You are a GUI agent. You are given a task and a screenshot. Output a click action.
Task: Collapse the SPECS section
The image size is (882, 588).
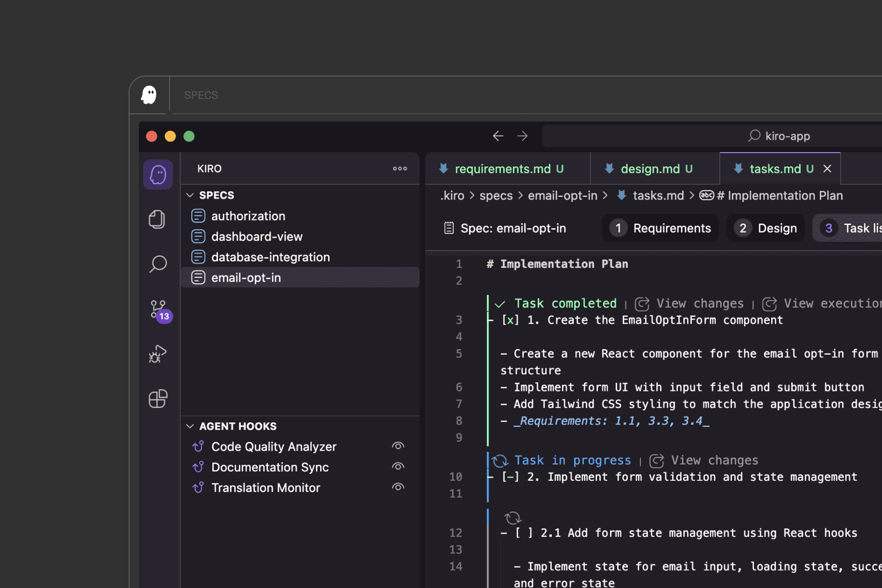click(x=190, y=194)
